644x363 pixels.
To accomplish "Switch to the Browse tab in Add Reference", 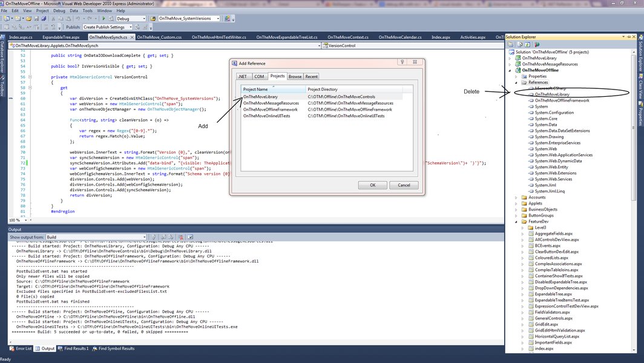I will tap(295, 76).
